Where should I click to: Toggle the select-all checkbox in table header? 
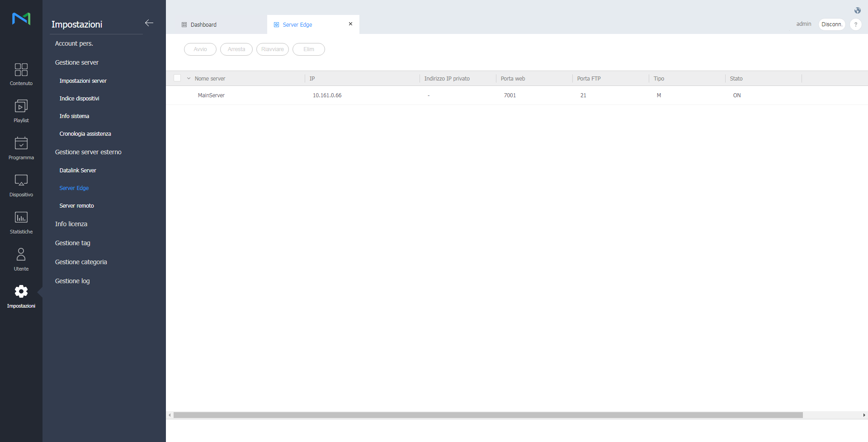point(177,78)
